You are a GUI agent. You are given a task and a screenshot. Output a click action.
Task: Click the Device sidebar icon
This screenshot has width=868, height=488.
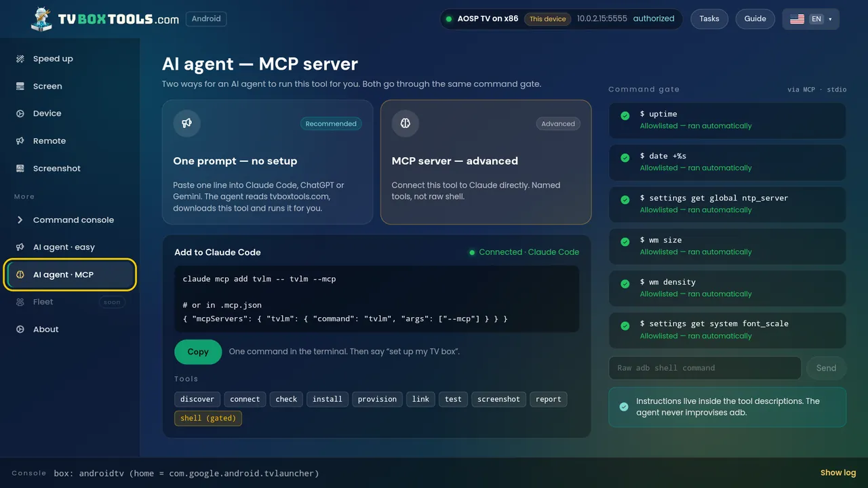click(x=20, y=114)
